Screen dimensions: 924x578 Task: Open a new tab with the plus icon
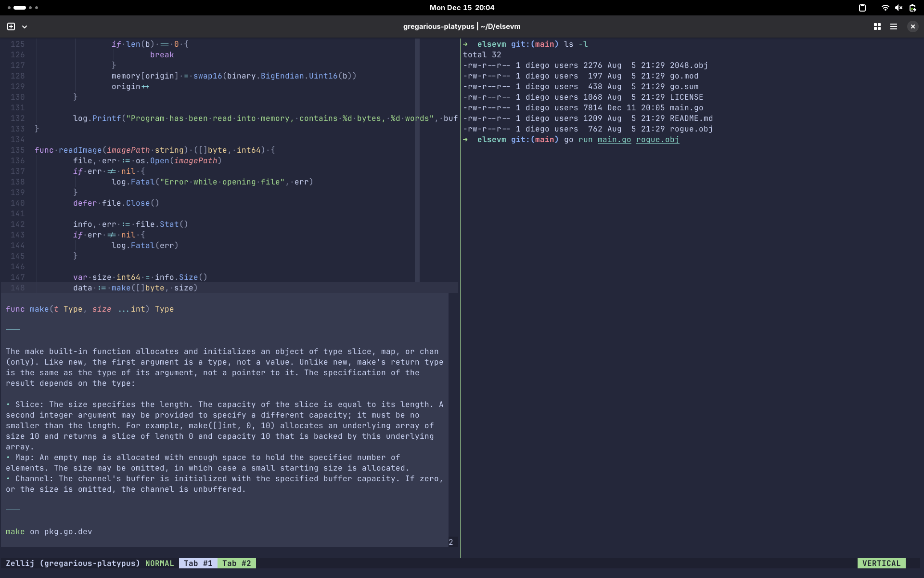[10, 26]
